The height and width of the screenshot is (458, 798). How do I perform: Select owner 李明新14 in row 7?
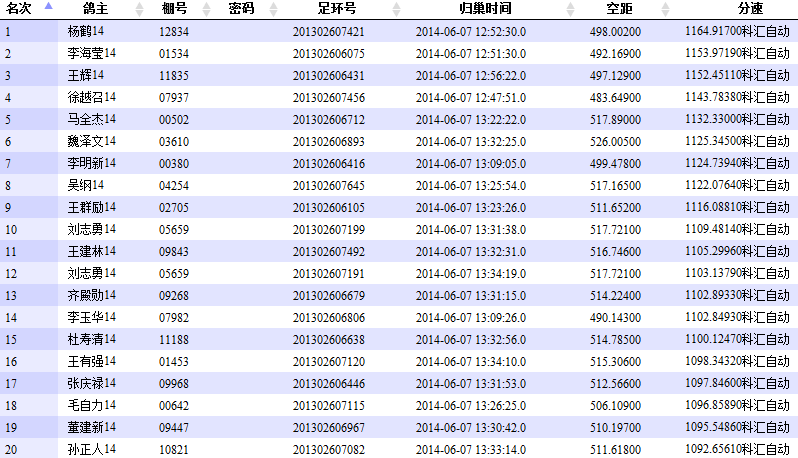[x=92, y=163]
